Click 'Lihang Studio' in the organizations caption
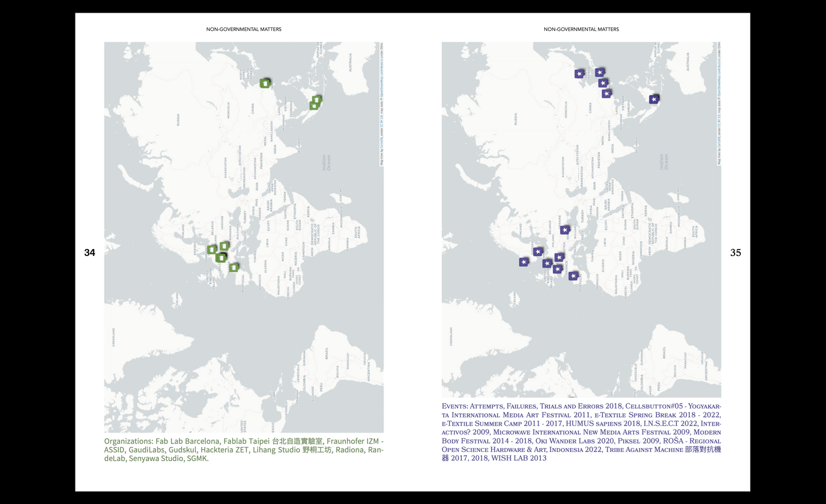Screen dimensions: 826x504 coord(276,450)
